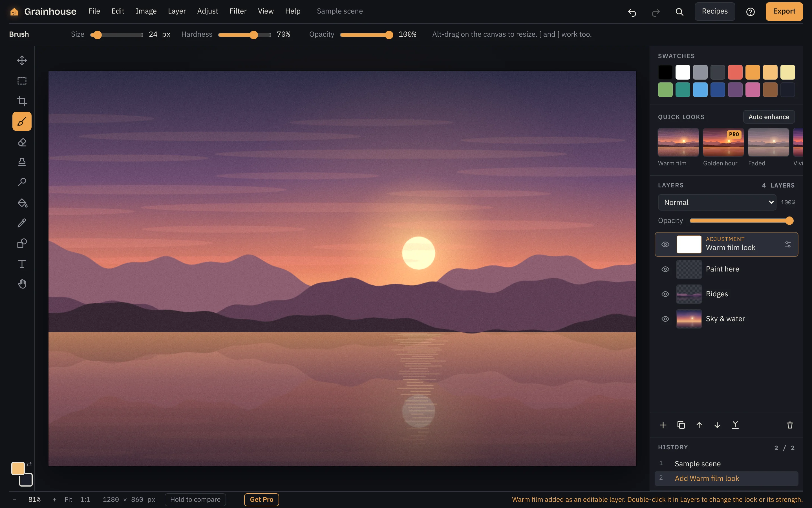
Task: Click the Get Pro button
Action: 261,500
